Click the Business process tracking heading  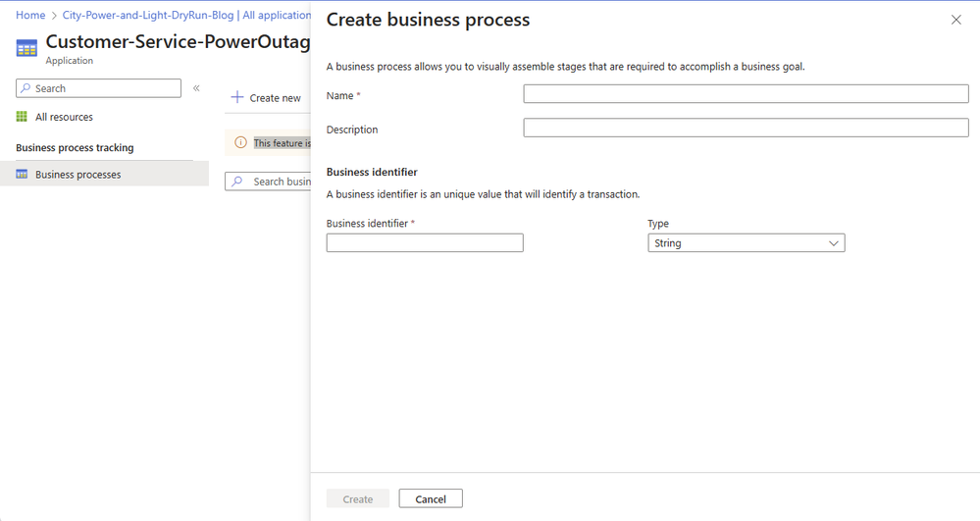click(x=75, y=147)
